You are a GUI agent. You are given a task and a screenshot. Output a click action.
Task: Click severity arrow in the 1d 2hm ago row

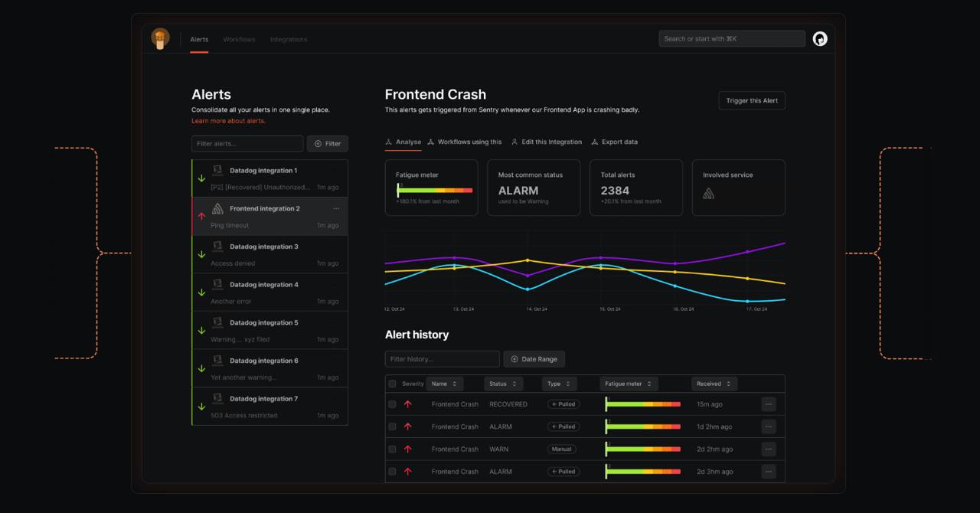coord(407,426)
